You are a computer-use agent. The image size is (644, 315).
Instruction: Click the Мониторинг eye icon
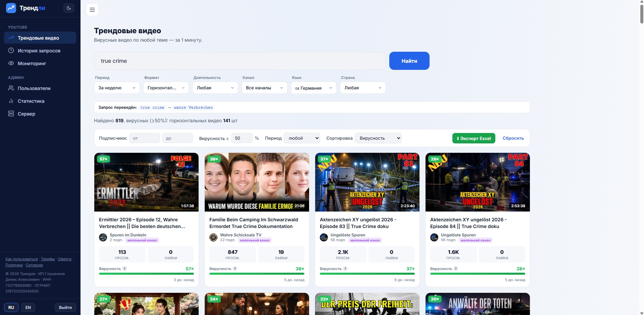11,63
